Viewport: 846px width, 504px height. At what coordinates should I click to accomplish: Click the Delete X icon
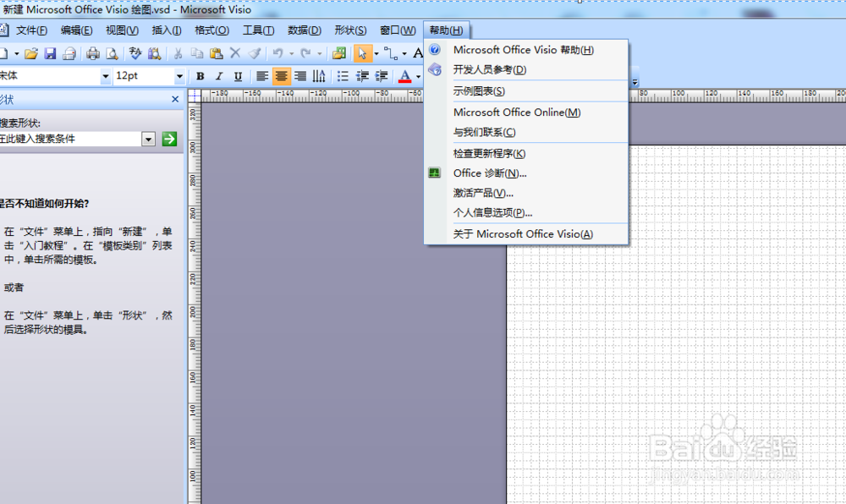234,52
